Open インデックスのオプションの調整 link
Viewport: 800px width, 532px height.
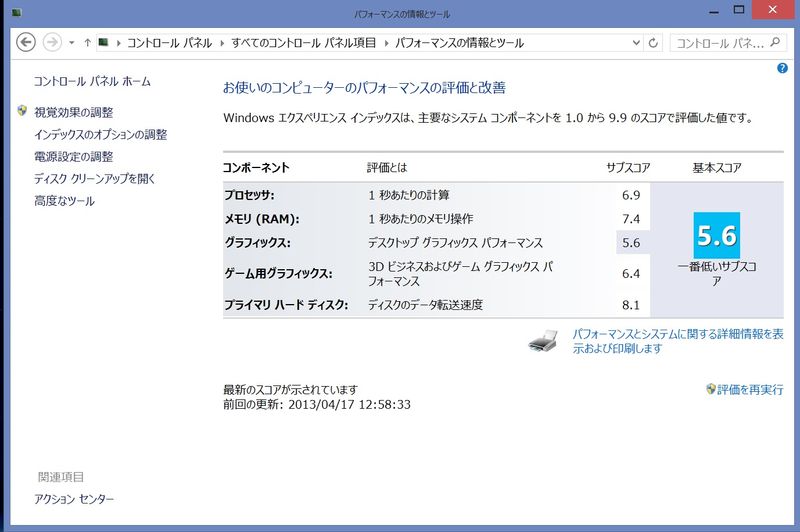click(101, 135)
